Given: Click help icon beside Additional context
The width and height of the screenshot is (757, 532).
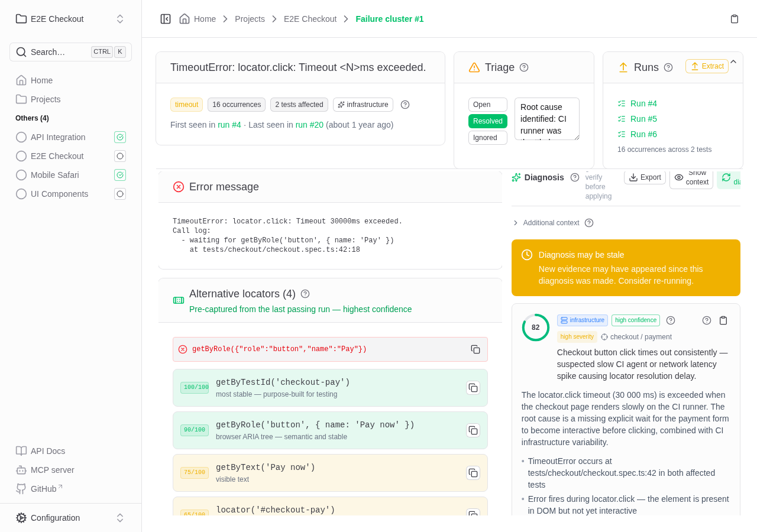Looking at the screenshot, I should tap(589, 223).
